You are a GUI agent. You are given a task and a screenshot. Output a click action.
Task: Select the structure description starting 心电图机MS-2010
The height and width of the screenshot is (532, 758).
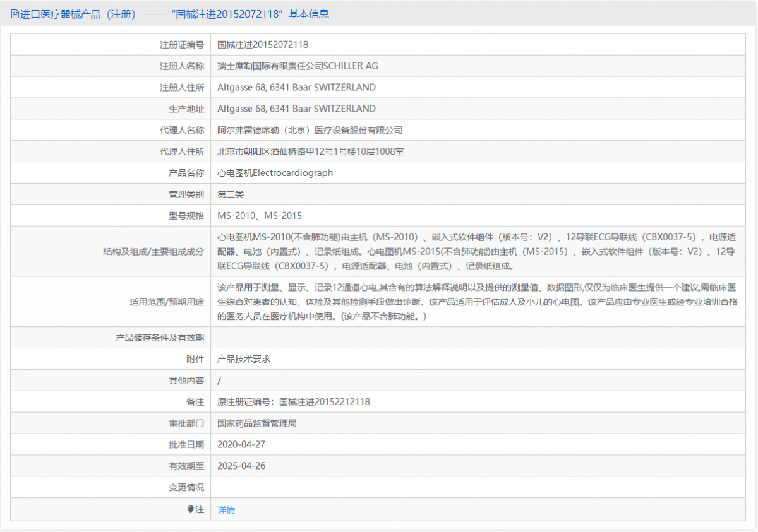click(x=477, y=251)
